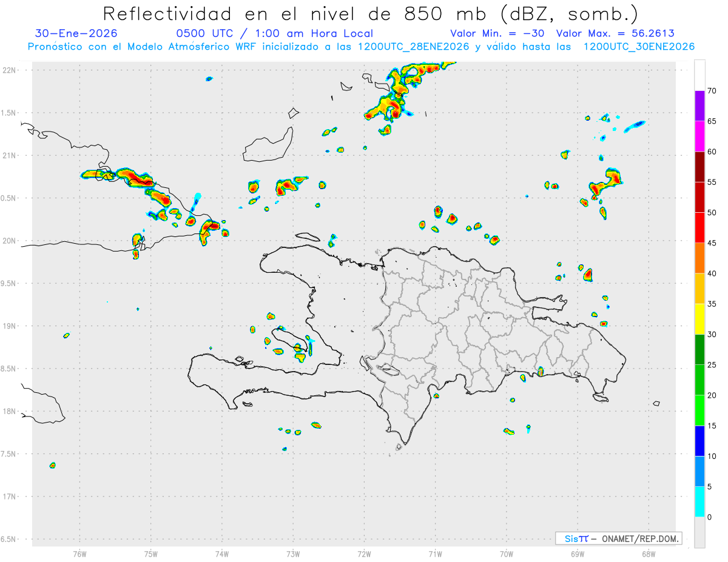Click the '10' colorbar tick label

712,456
